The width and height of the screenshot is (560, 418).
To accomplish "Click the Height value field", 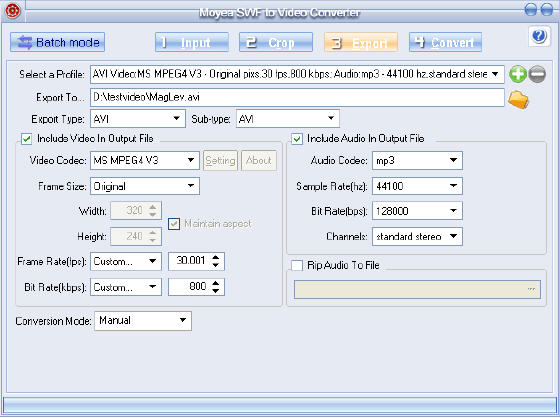I will pos(136,236).
